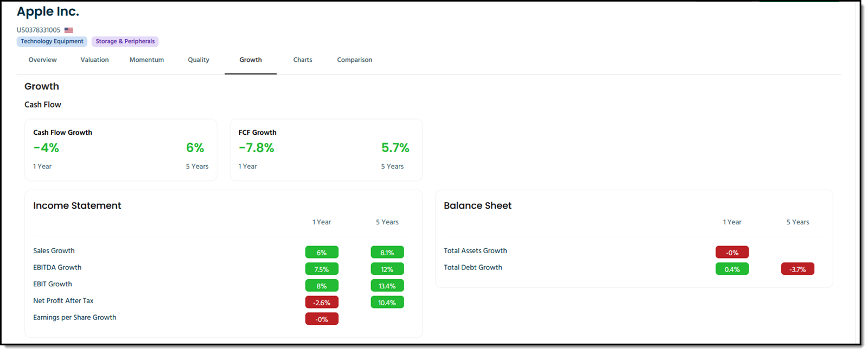
Task: Open the Comparison tab
Action: [x=354, y=60]
